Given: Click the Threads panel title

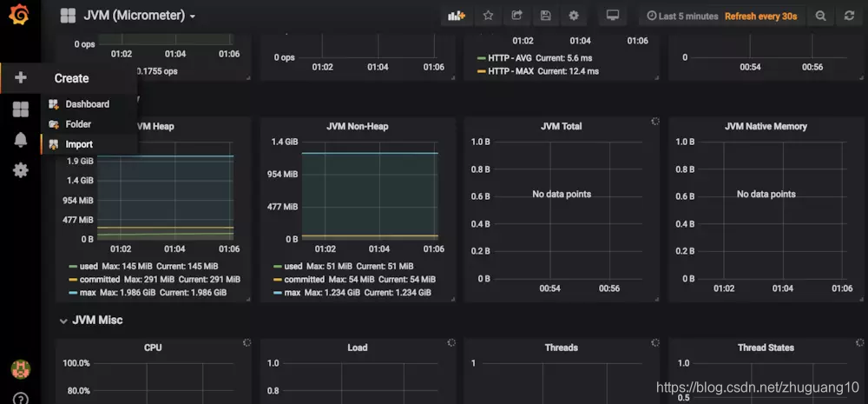Looking at the screenshot, I should (x=562, y=348).
